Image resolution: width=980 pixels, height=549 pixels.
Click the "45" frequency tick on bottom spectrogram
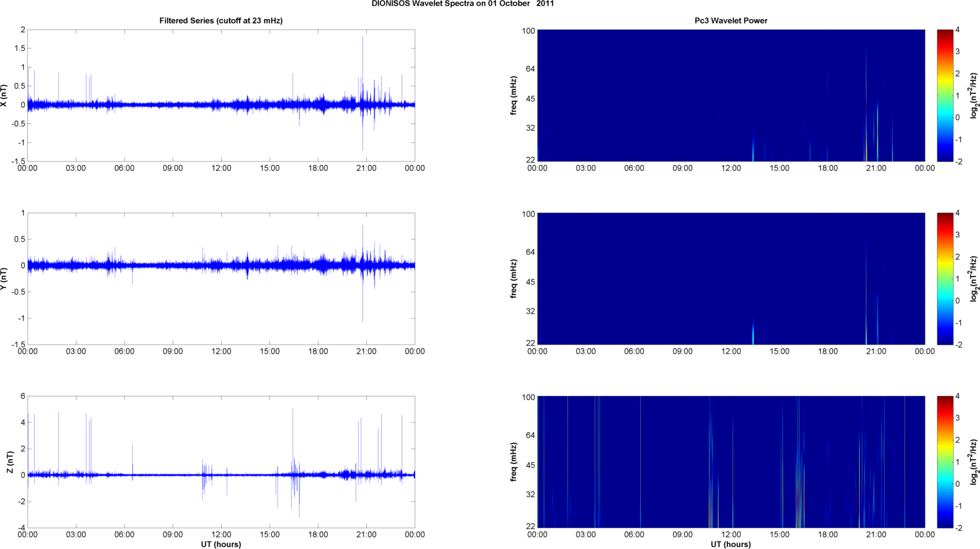click(x=530, y=465)
